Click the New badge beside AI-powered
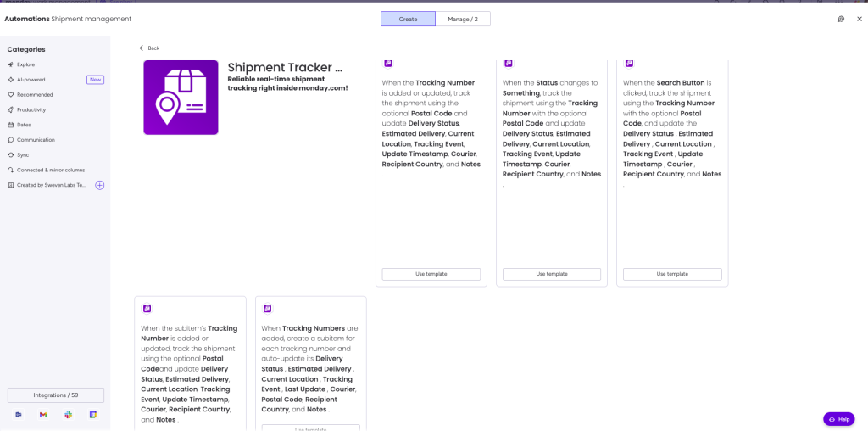868x431 pixels. [x=95, y=80]
